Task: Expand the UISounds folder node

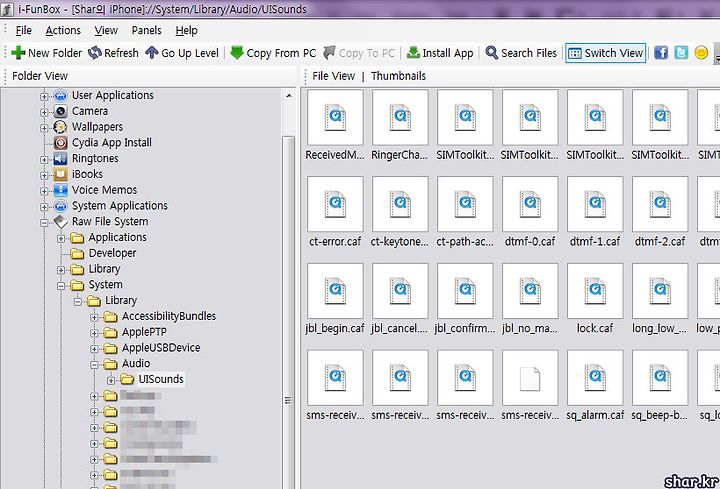Action: (x=111, y=380)
